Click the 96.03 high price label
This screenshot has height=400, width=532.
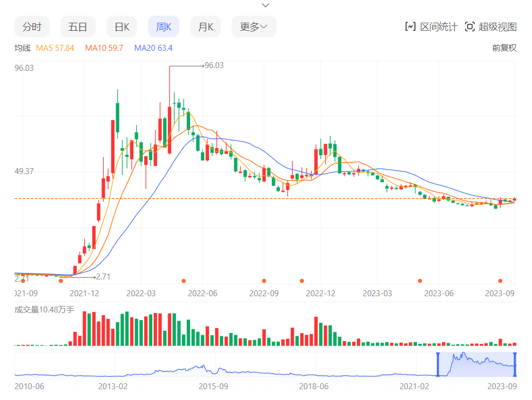214,65
